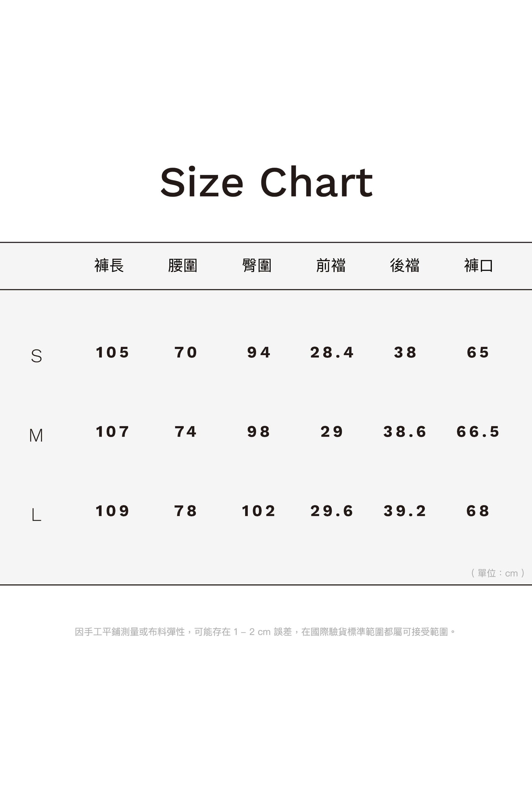
Task: Click the size L pants length value 109
Action: click(x=112, y=511)
